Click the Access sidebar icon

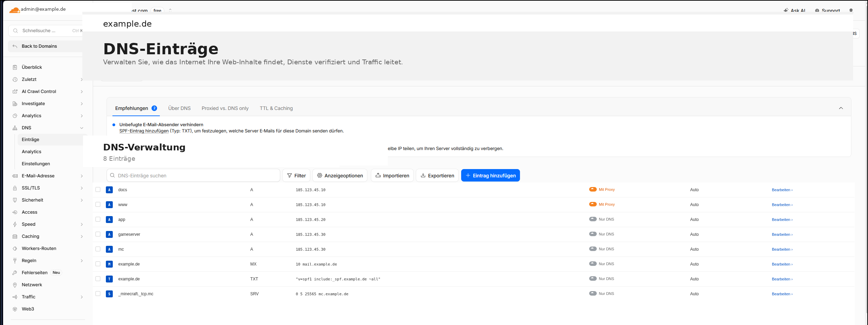pyautogui.click(x=15, y=212)
